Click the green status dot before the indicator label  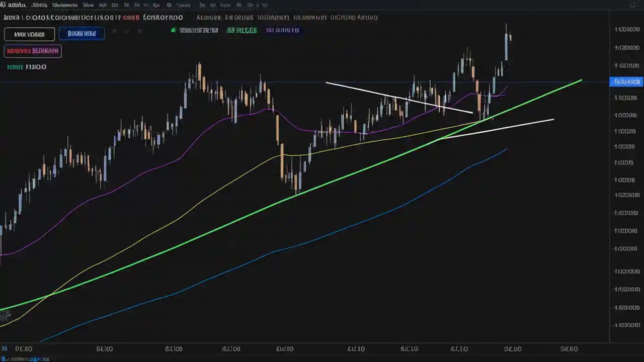173,30
